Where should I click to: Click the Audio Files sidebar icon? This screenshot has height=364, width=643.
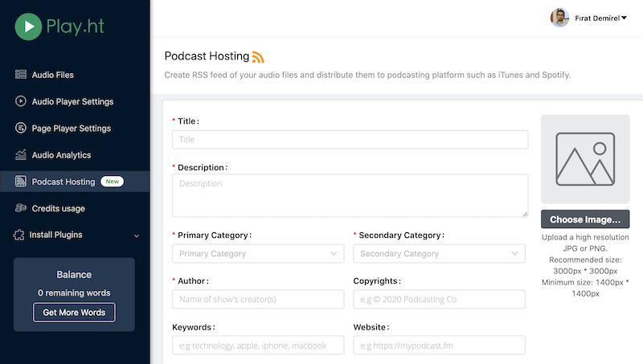coord(21,75)
